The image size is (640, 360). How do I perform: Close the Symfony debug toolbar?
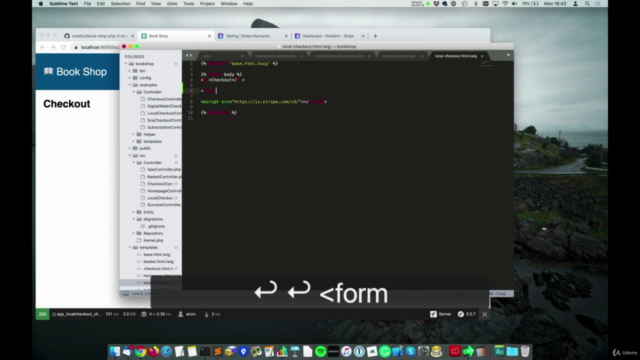[x=484, y=314]
